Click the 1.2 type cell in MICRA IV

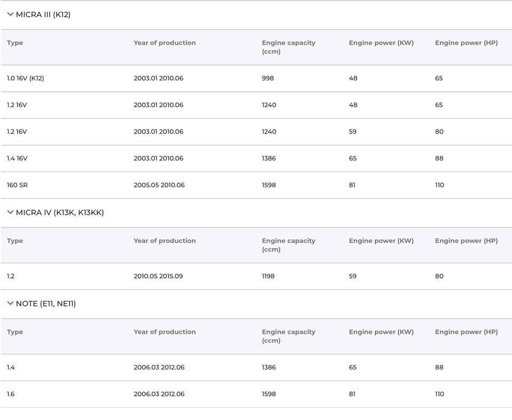tap(11, 276)
